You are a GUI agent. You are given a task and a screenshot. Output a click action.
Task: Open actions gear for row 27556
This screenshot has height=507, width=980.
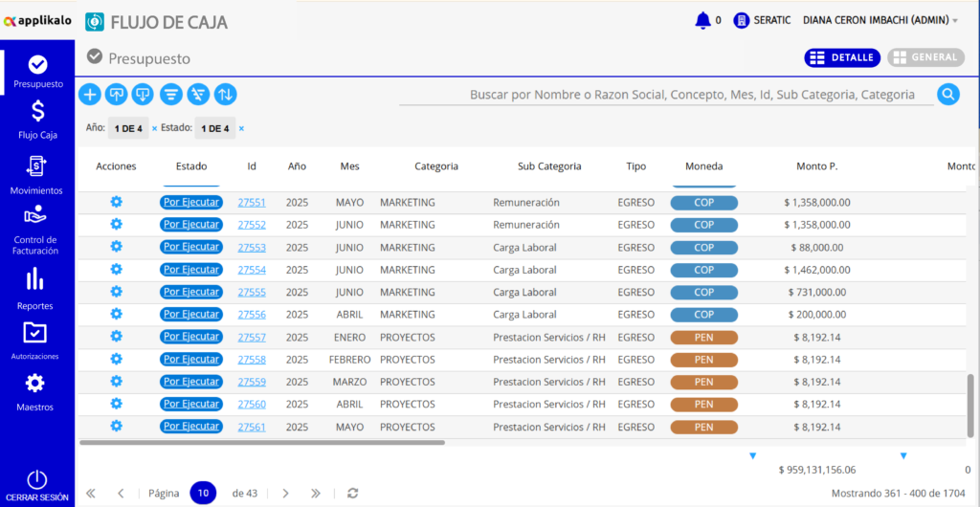[x=116, y=314]
